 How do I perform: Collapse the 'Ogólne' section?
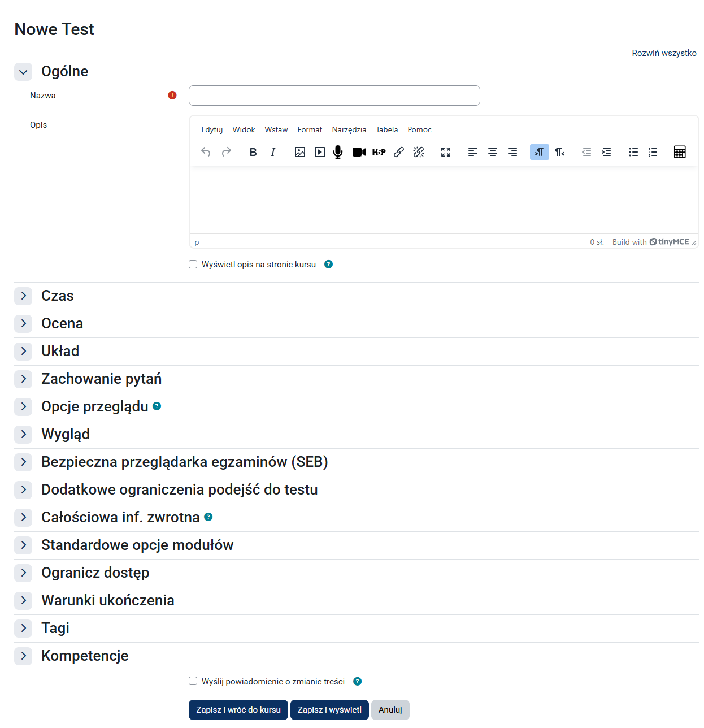(23, 72)
